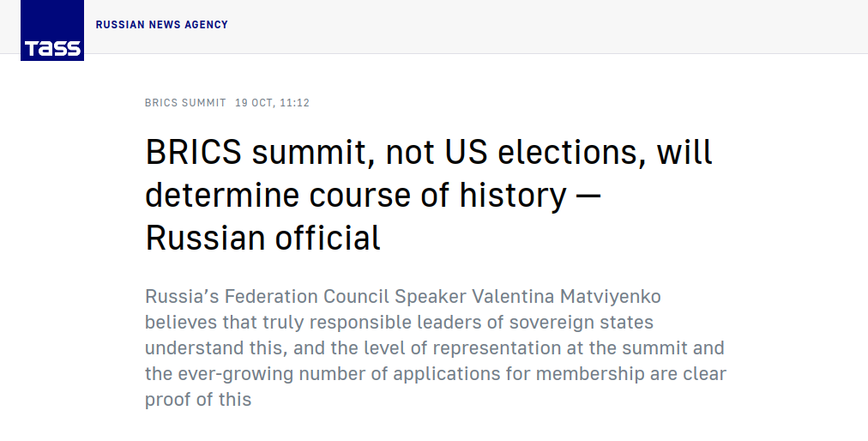Open the Russian News Agency header link

162,25
